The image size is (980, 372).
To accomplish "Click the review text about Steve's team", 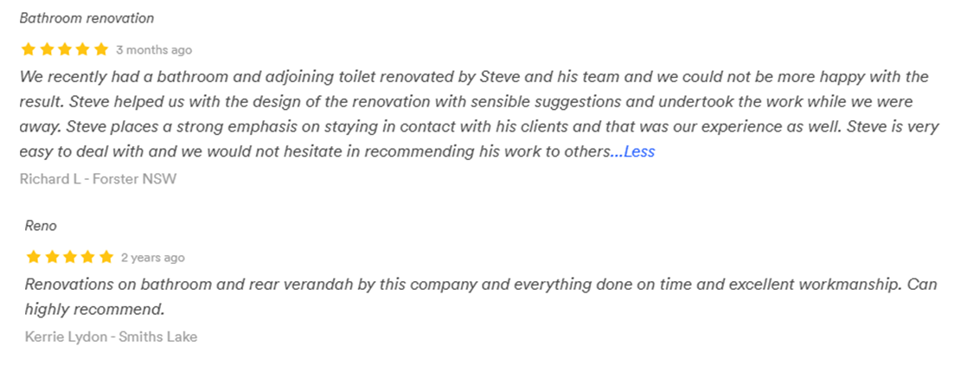I will [x=479, y=114].
